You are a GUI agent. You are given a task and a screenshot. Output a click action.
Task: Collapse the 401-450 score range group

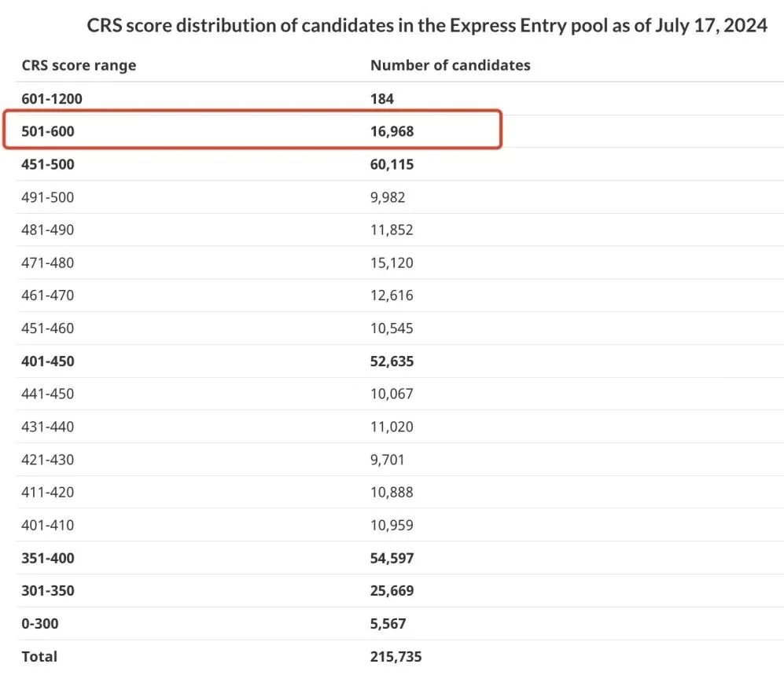47,361
